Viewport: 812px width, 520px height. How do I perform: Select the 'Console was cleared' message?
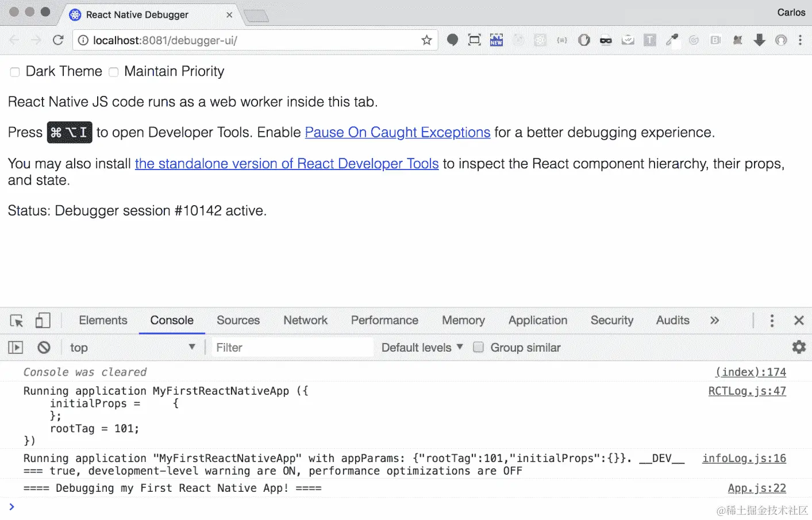tap(85, 372)
